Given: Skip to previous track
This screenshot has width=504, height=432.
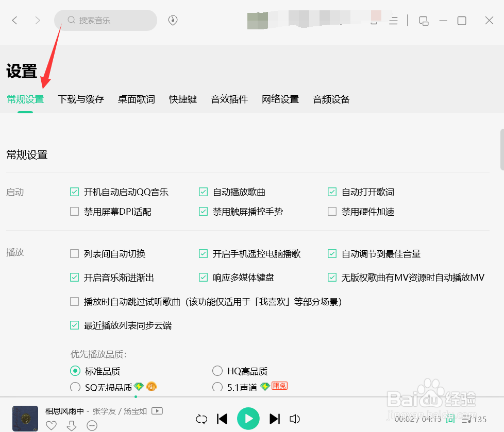Looking at the screenshot, I should 222,419.
